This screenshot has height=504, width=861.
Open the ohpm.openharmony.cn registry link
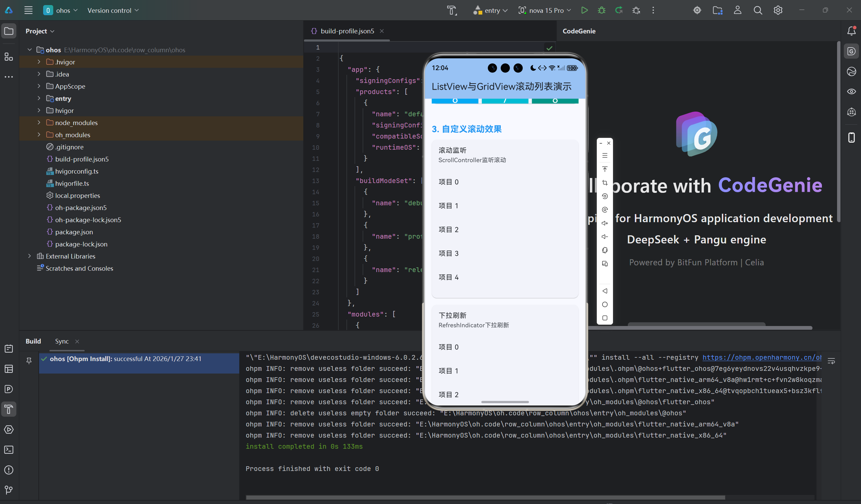click(x=762, y=357)
